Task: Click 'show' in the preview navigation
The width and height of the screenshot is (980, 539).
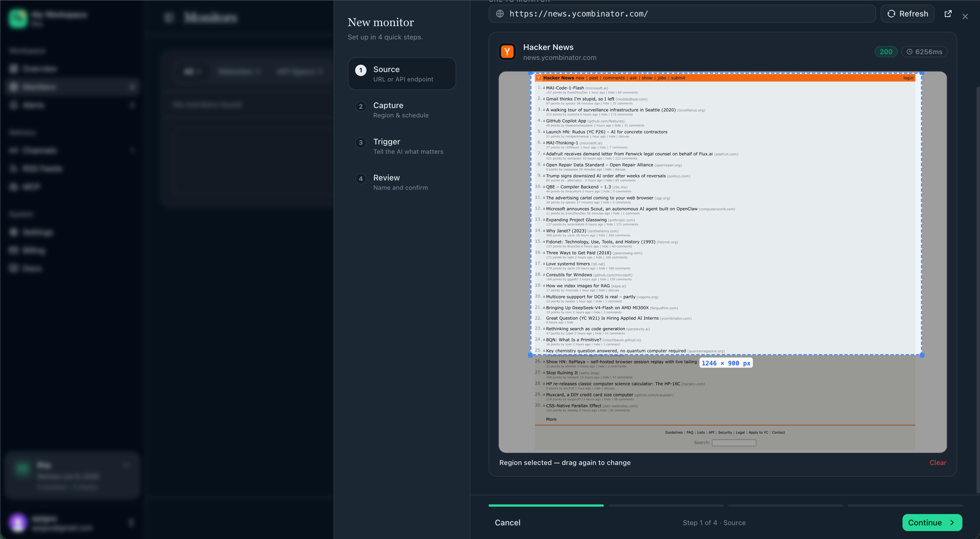Action: click(647, 78)
